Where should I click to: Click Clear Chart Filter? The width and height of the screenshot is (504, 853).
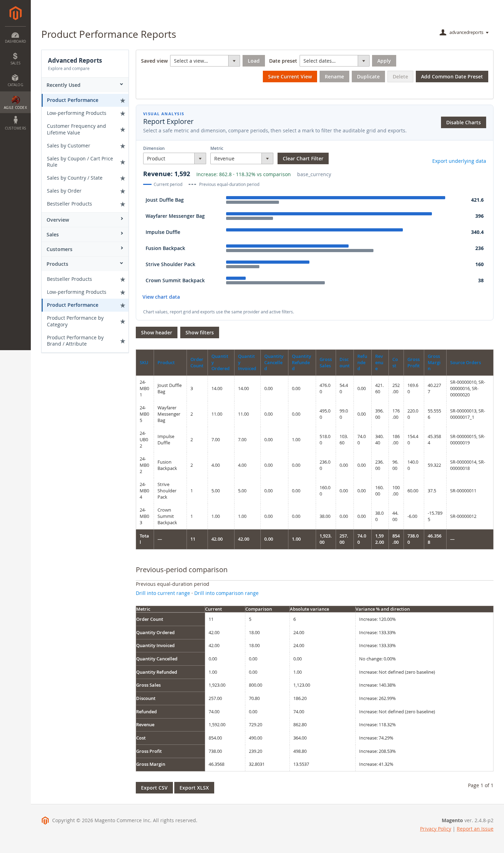[x=303, y=159]
